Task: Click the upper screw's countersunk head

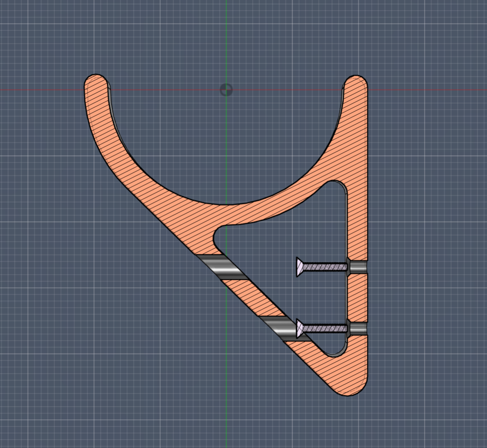Action: click(x=300, y=267)
